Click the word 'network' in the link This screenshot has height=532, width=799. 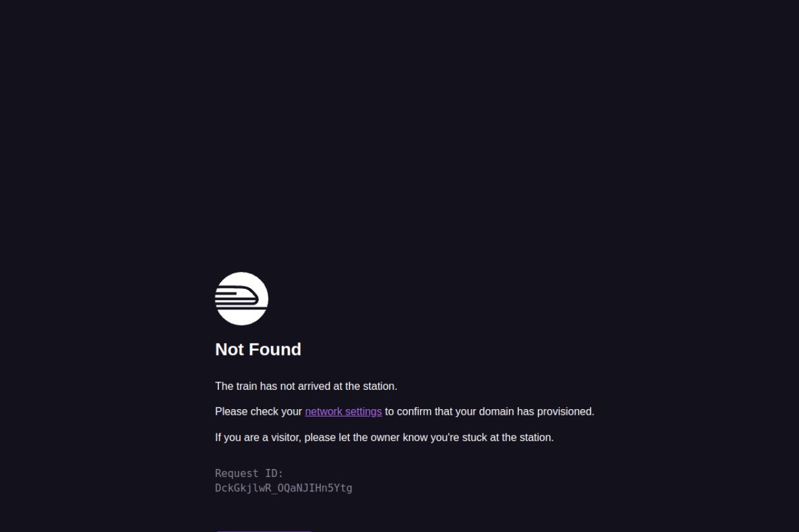click(x=323, y=412)
